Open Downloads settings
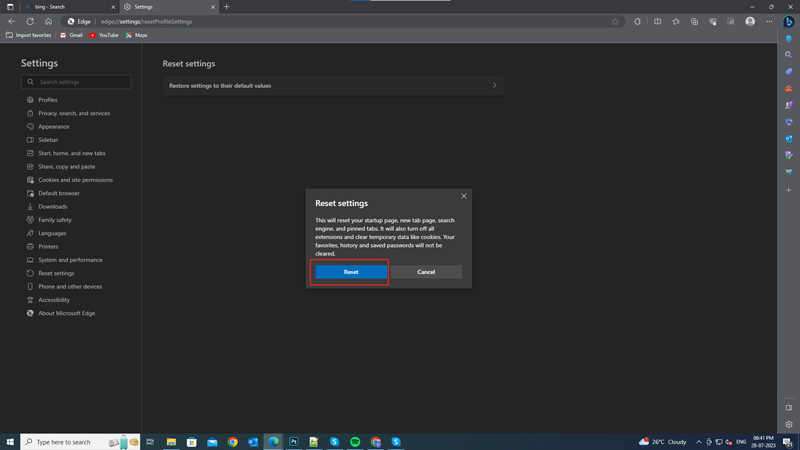This screenshot has width=800, height=450. pos(53,207)
